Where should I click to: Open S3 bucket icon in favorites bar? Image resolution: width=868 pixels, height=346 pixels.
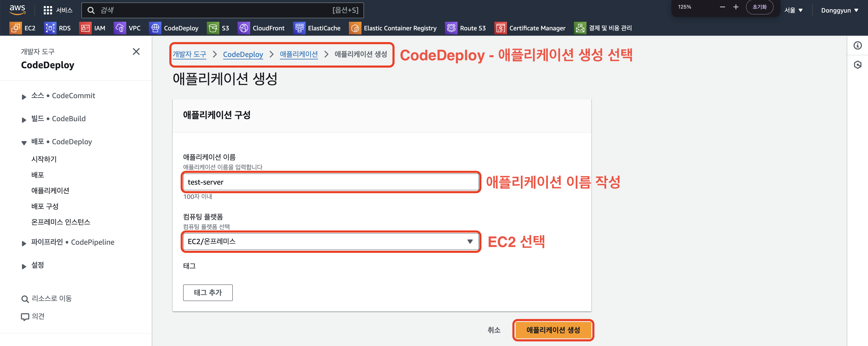coord(213,28)
